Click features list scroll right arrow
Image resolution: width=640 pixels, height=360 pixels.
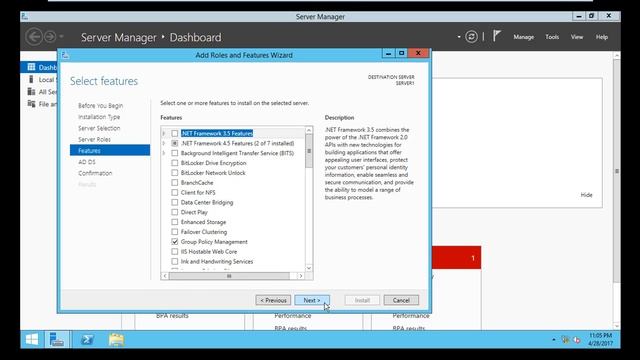tap(301, 276)
